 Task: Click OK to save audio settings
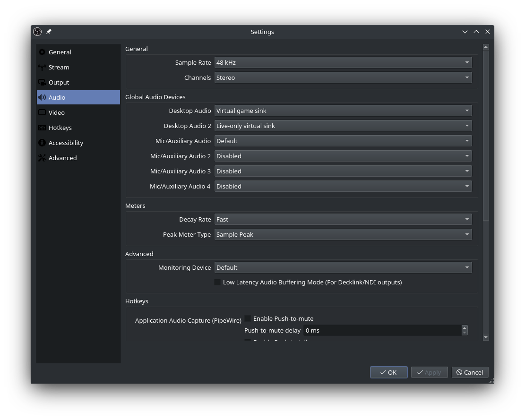pos(388,372)
